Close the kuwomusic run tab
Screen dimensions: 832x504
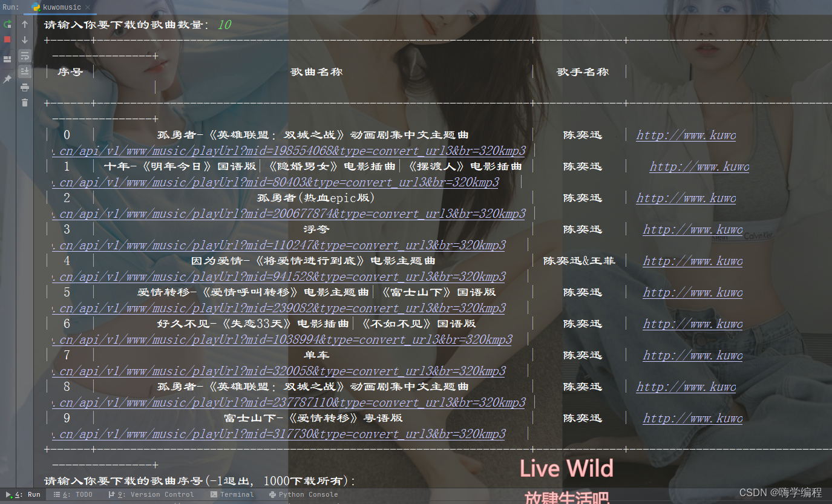[x=88, y=7]
